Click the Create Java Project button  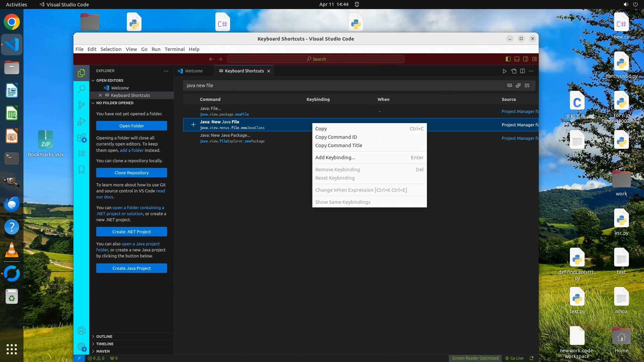(131, 268)
